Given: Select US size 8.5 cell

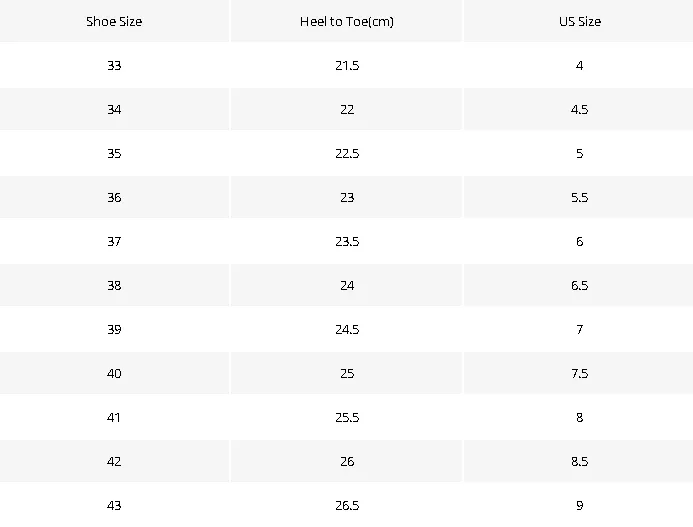Looking at the screenshot, I should coord(579,461).
